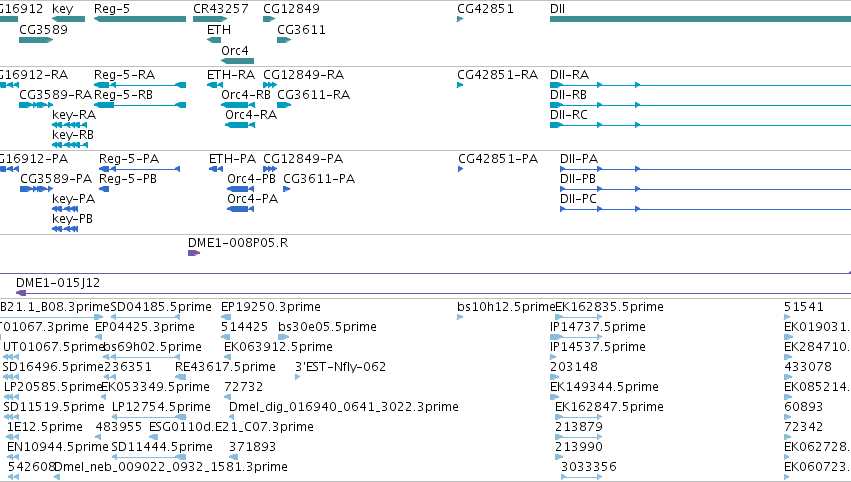
Task: Click the CG42851 gene label
Action: click(485, 9)
